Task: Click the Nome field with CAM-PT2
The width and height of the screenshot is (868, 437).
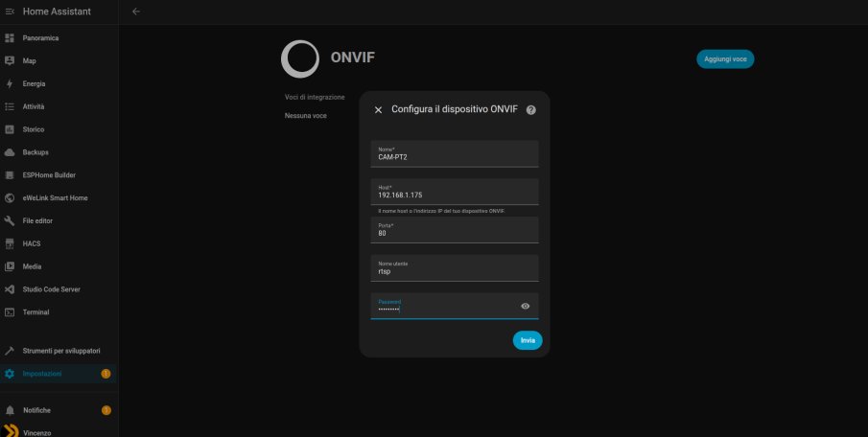Action: [x=455, y=153]
